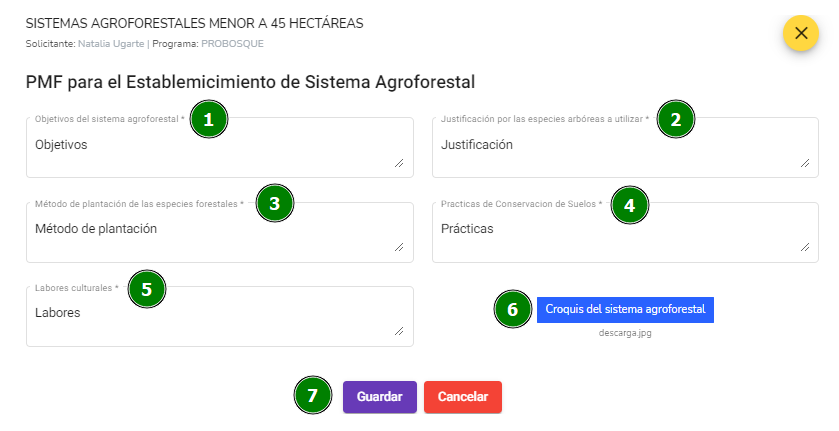Click the green number 5 badge

147,289
